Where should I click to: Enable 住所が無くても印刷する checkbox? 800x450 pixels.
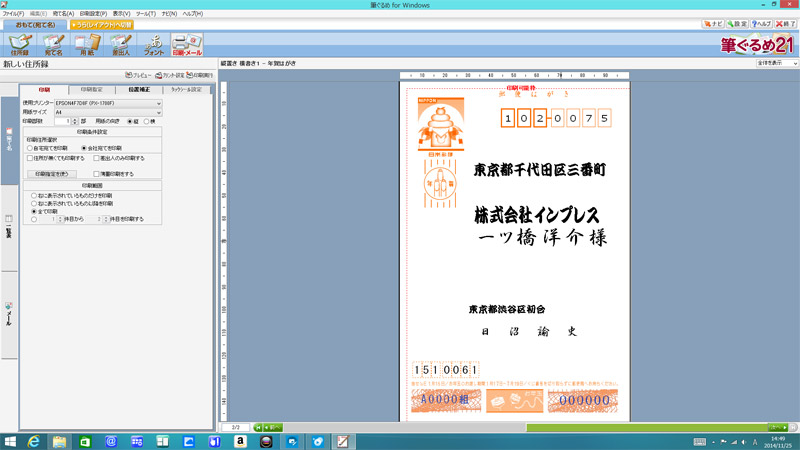pos(29,158)
